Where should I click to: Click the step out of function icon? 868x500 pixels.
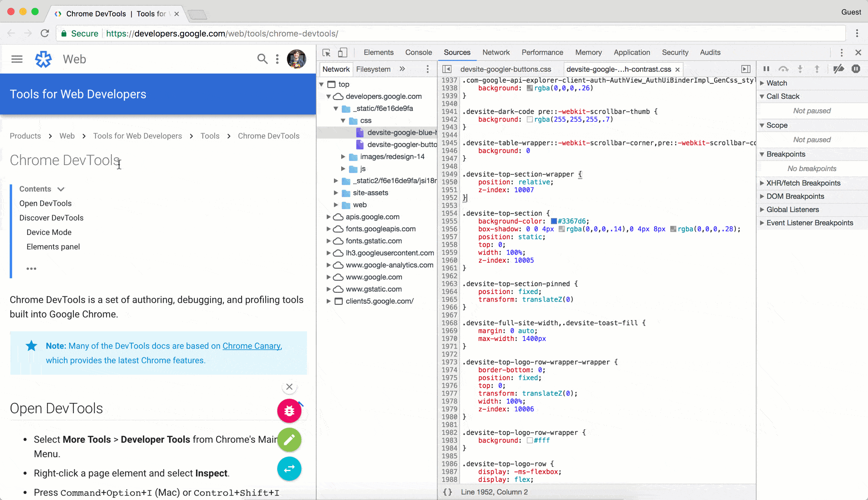coord(816,69)
